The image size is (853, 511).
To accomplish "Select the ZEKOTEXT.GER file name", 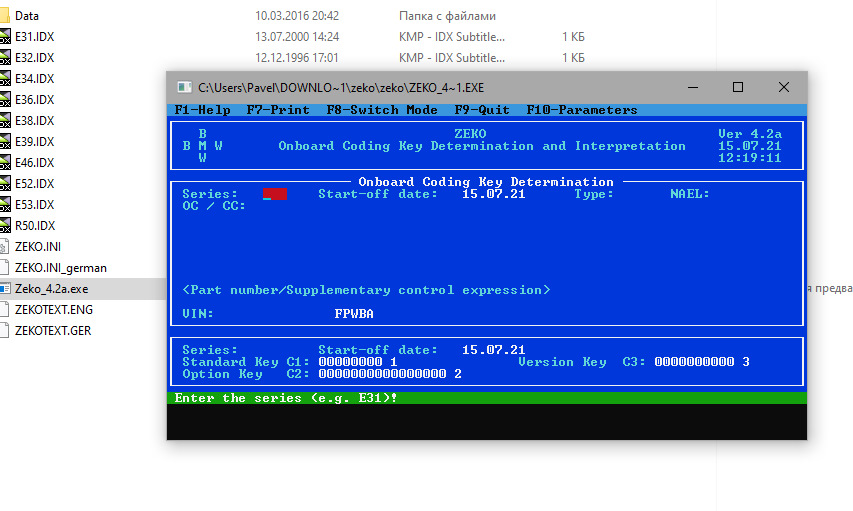I will click(x=53, y=331).
